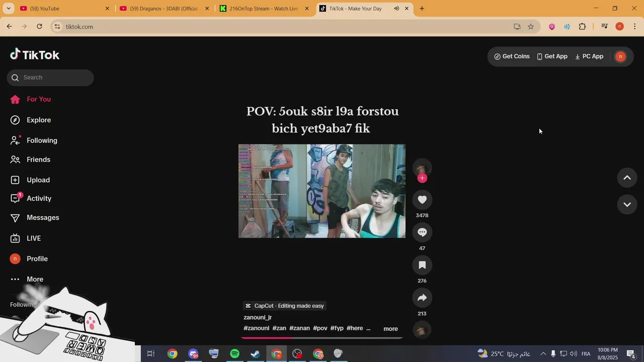Reload the TikTok page
This screenshot has height=362, width=644.
point(39,27)
